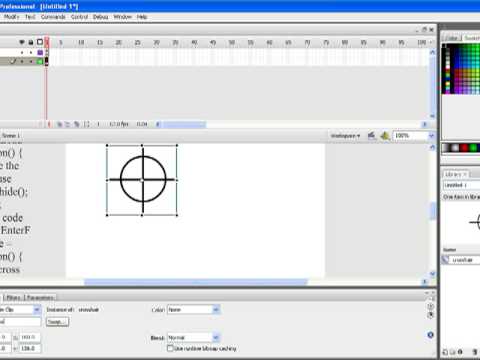
Task: Click the timeline playhead at frame 1
Action: click(47, 42)
